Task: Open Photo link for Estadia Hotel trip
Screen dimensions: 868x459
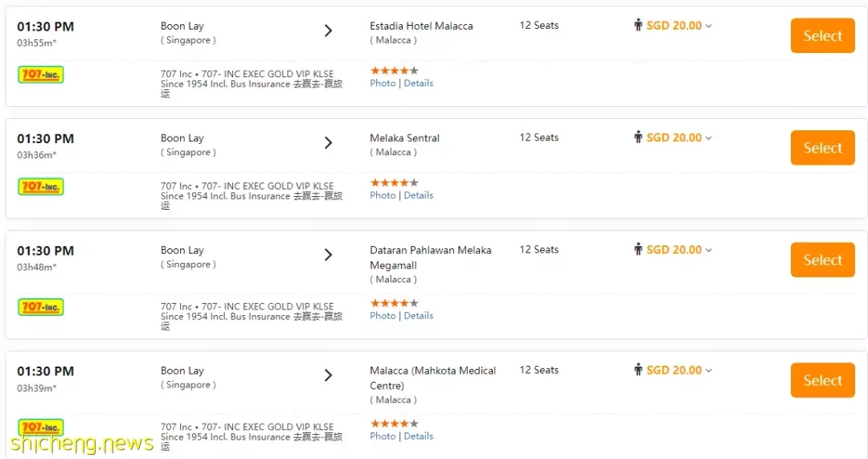Action: click(383, 83)
